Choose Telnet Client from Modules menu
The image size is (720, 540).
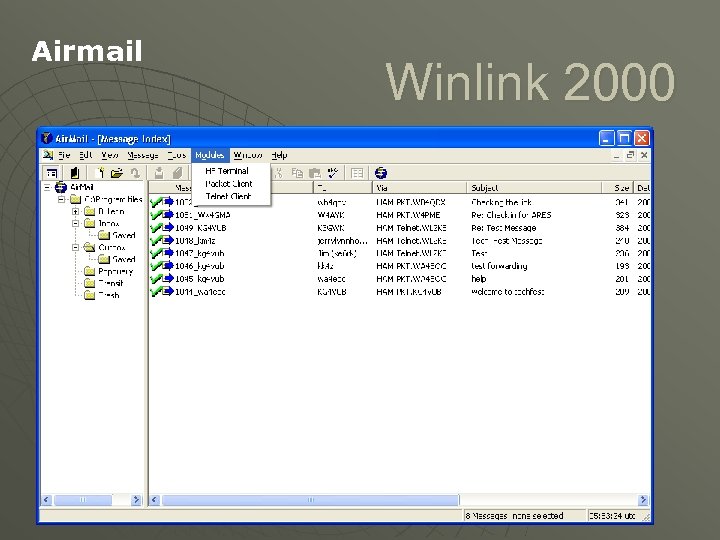click(x=231, y=196)
